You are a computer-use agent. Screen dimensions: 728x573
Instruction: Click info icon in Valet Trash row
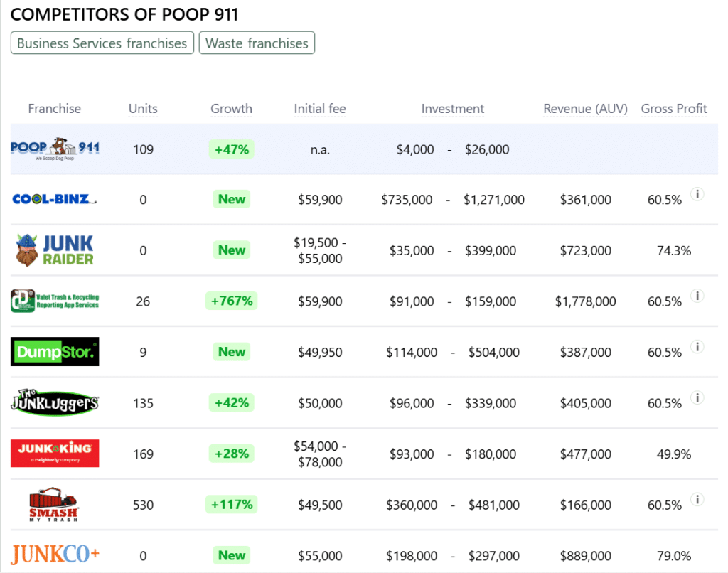click(x=697, y=295)
